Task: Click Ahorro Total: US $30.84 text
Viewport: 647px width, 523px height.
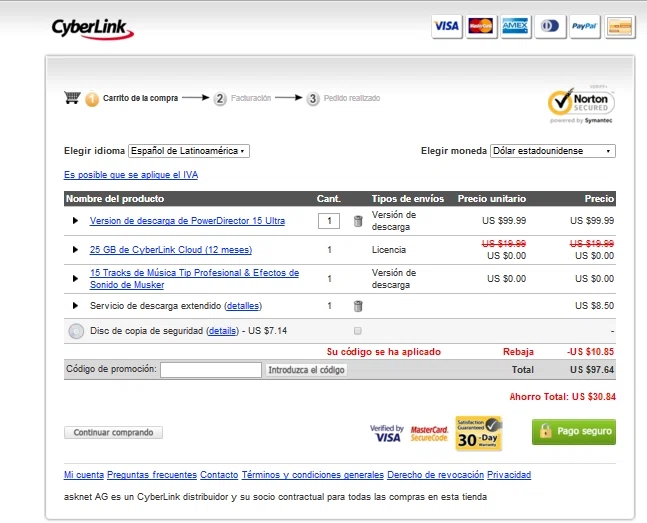Action: pyautogui.click(x=562, y=397)
